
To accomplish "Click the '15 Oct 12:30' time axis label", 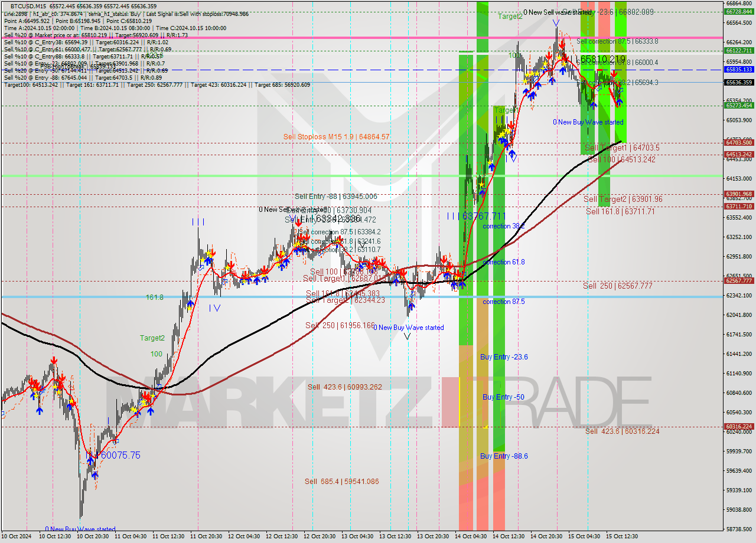I will pyautogui.click(x=622, y=537).
